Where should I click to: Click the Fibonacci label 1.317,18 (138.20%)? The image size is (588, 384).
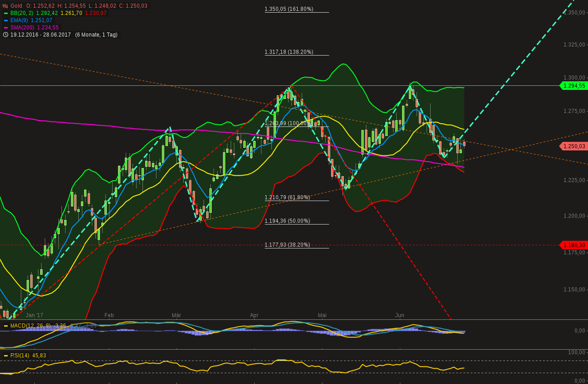289,52
